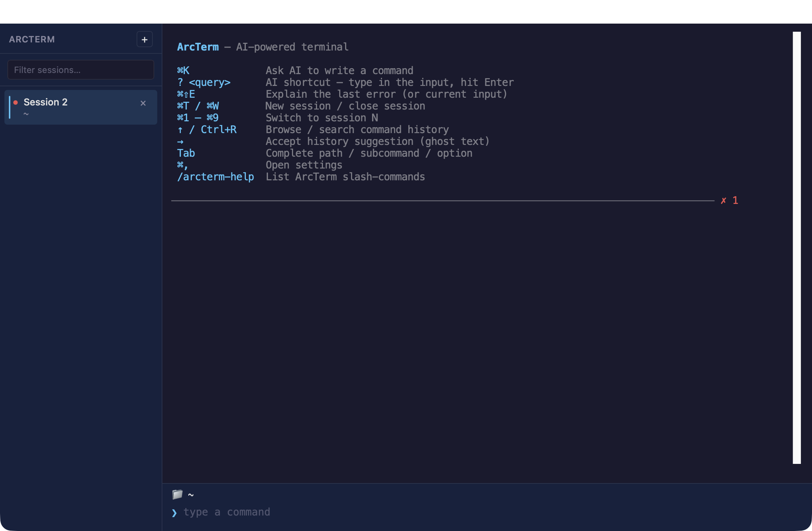Click 'Accept history suggestion (ghost text)' line
812x531 pixels.
pyautogui.click(x=378, y=141)
